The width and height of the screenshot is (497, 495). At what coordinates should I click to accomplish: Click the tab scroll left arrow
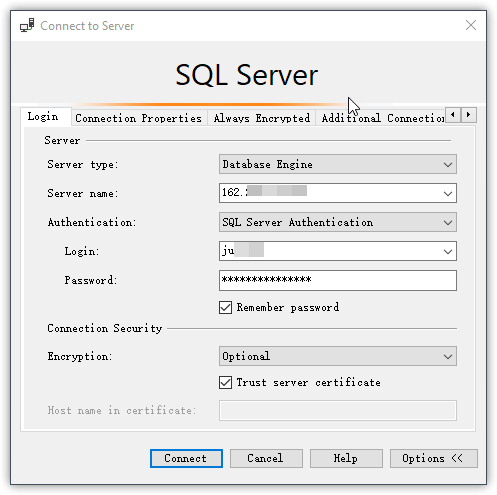click(453, 115)
